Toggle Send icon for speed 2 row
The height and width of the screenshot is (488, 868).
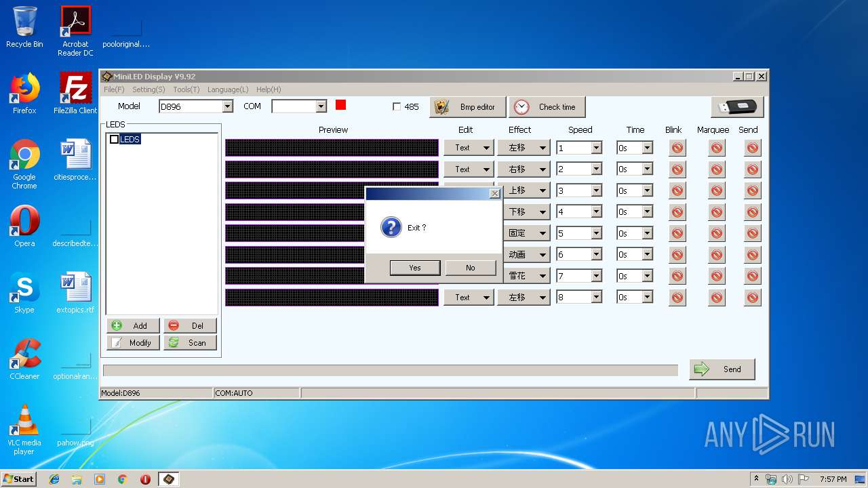[752, 169]
